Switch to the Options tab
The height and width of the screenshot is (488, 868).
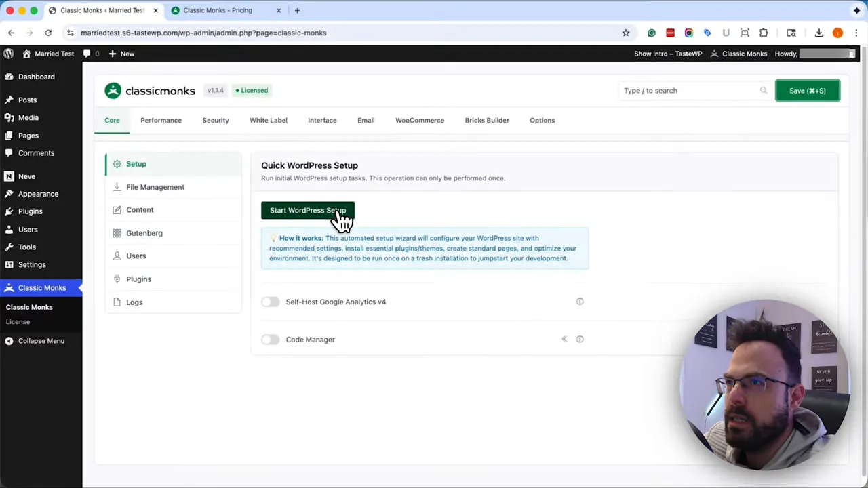click(542, 120)
